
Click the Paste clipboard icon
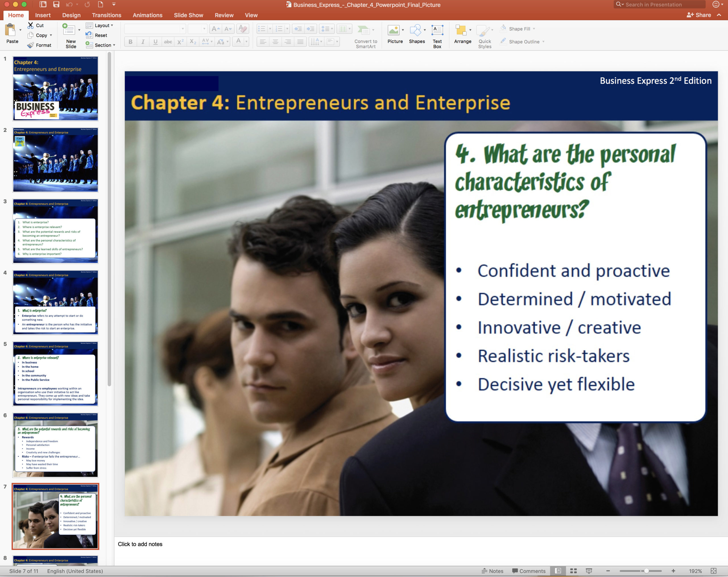[x=10, y=30]
